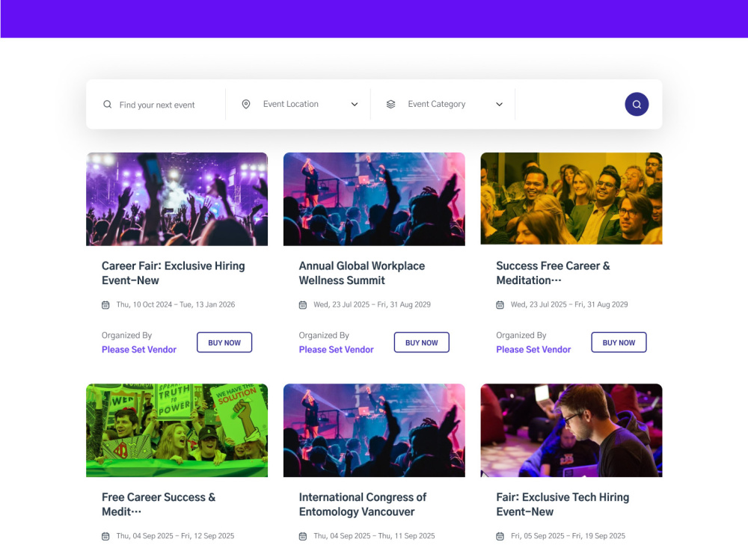Click the Event Category chevron arrow
The height and width of the screenshot is (560, 748).
click(x=499, y=105)
